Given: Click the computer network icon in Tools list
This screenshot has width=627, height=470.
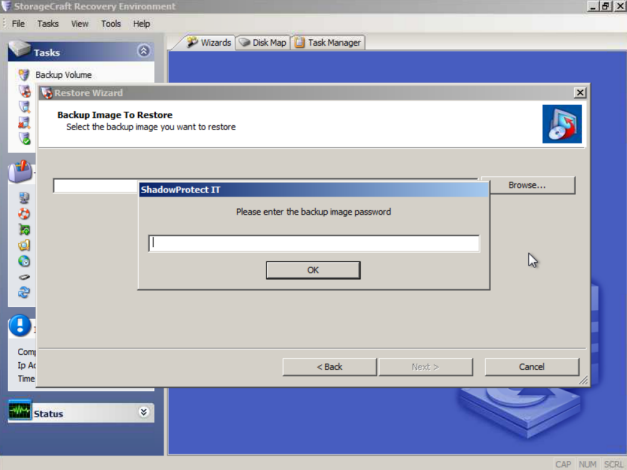Looking at the screenshot, I should click(24, 198).
